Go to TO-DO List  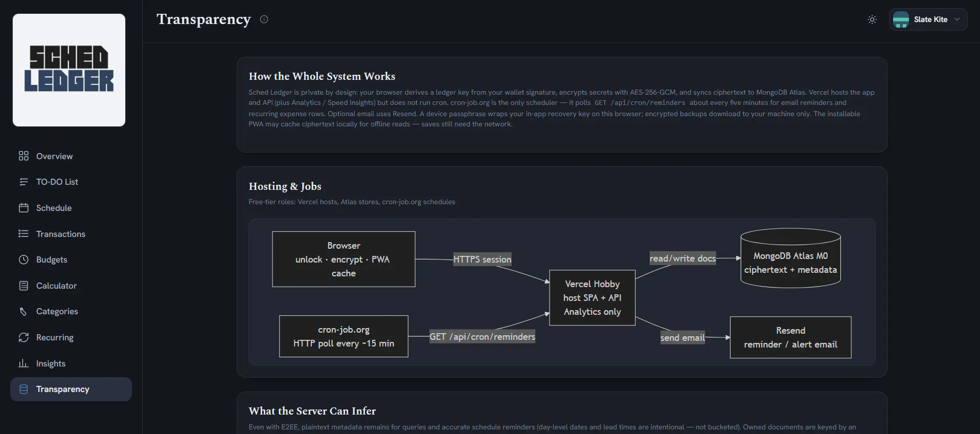(71, 182)
